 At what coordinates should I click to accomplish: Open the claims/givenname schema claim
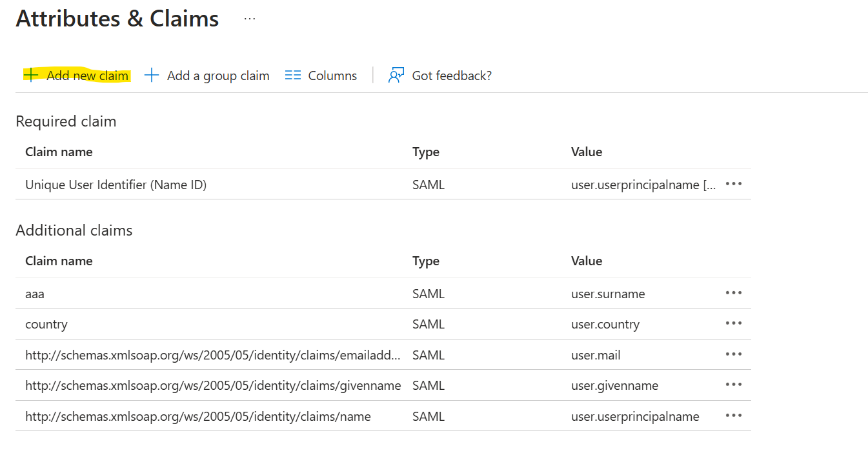(x=213, y=386)
